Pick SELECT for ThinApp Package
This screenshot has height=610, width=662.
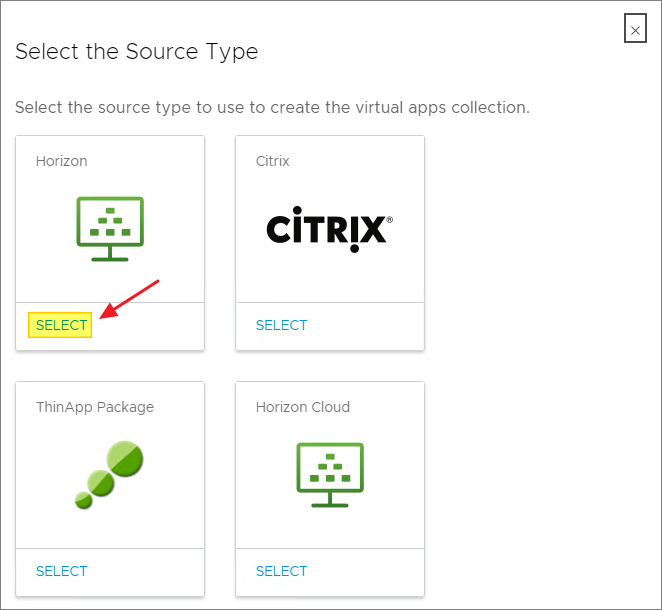point(61,571)
